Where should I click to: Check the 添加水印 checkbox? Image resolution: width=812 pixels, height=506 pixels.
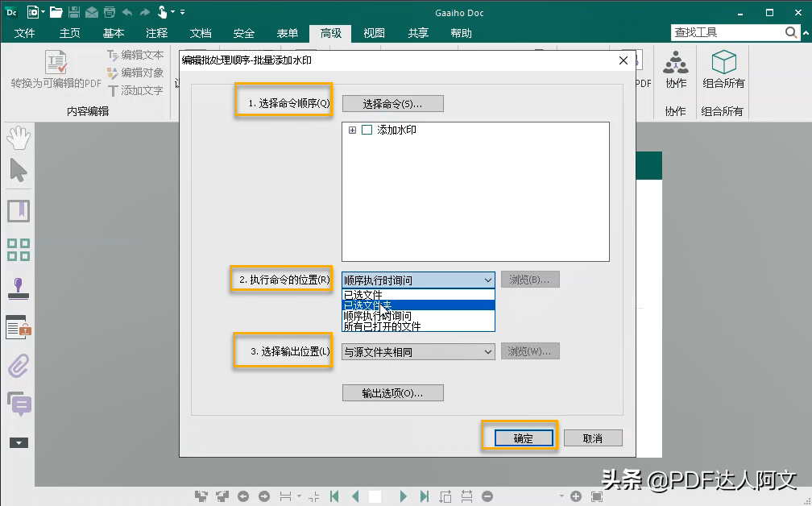pyautogui.click(x=367, y=130)
